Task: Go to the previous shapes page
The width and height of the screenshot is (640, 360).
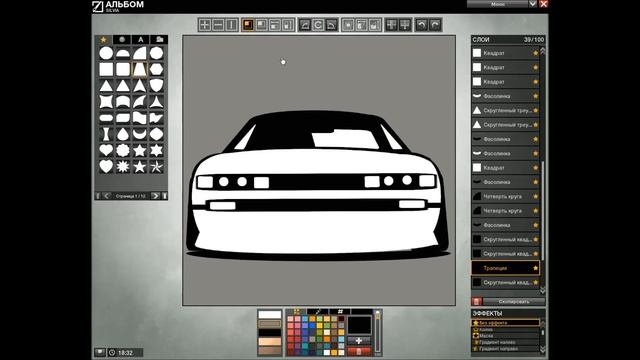Action: 107,196
